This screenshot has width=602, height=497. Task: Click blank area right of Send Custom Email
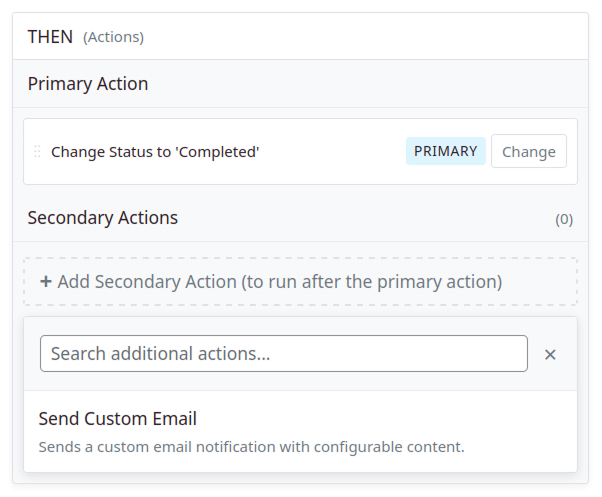pyautogui.click(x=400, y=419)
